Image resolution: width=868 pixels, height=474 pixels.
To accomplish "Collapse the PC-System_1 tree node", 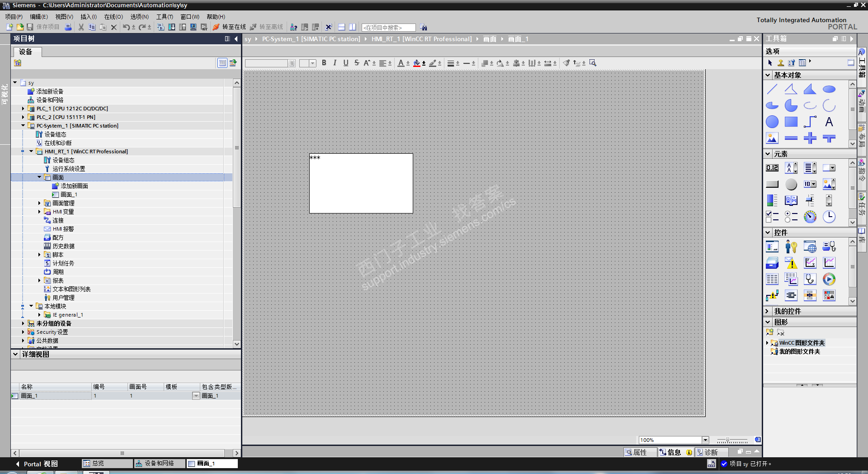I will pos(23,126).
